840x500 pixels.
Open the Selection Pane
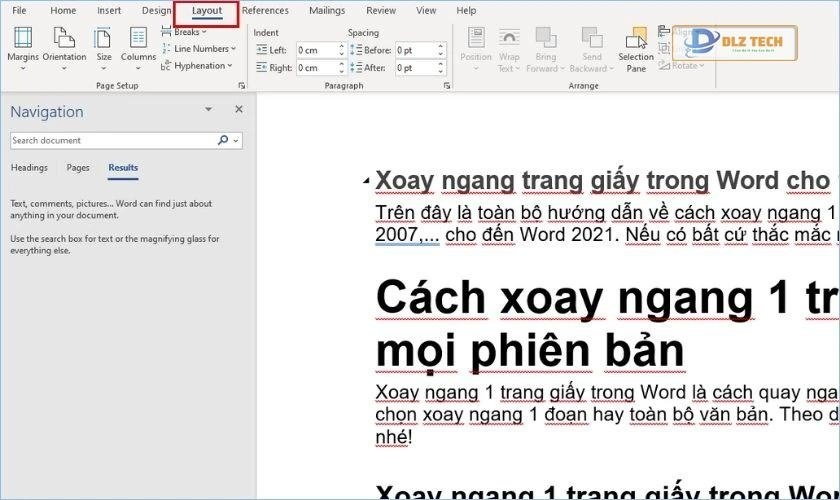click(636, 48)
